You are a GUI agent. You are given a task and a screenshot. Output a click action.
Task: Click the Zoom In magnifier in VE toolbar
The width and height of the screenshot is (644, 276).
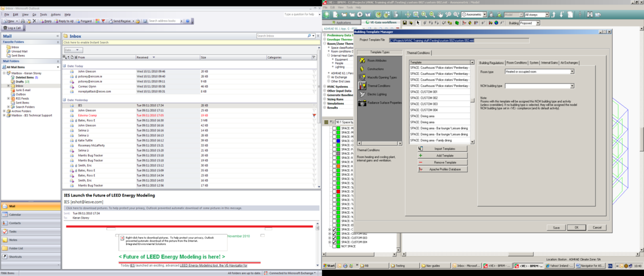pyautogui.click(x=424, y=15)
